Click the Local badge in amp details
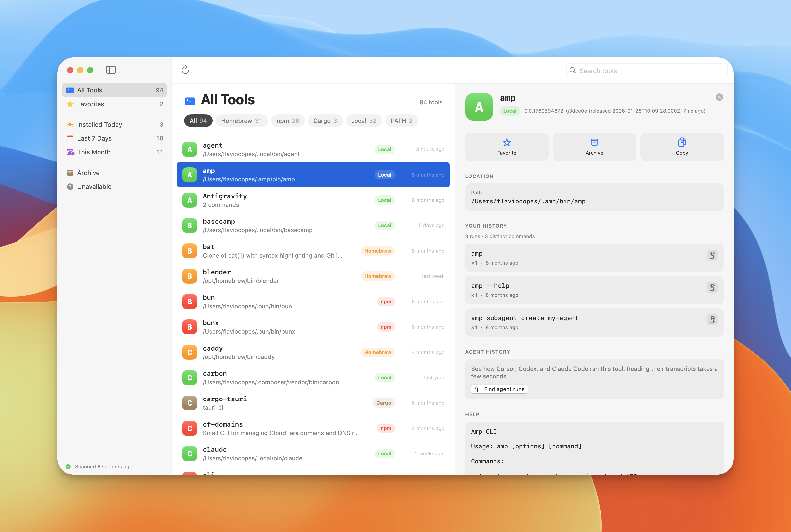The width and height of the screenshot is (791, 532). 510,111
